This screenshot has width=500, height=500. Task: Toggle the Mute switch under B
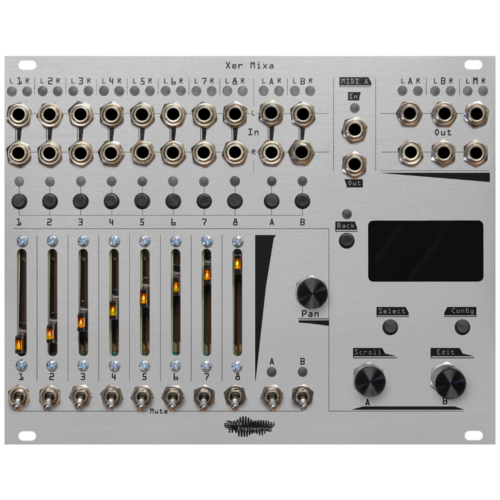(302, 398)
